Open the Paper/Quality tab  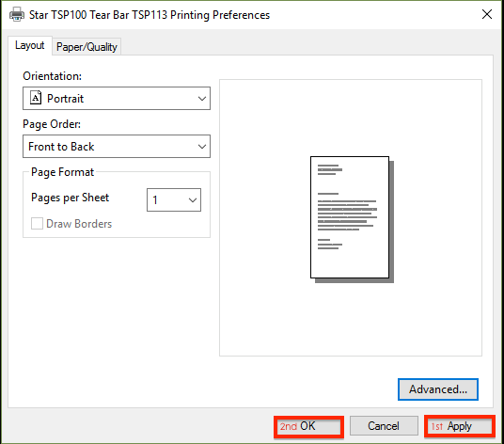[87, 47]
